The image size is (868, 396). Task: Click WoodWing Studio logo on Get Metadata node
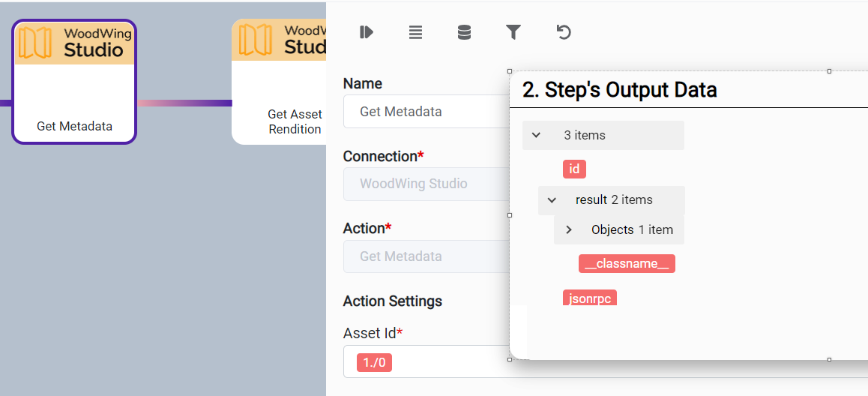75,43
